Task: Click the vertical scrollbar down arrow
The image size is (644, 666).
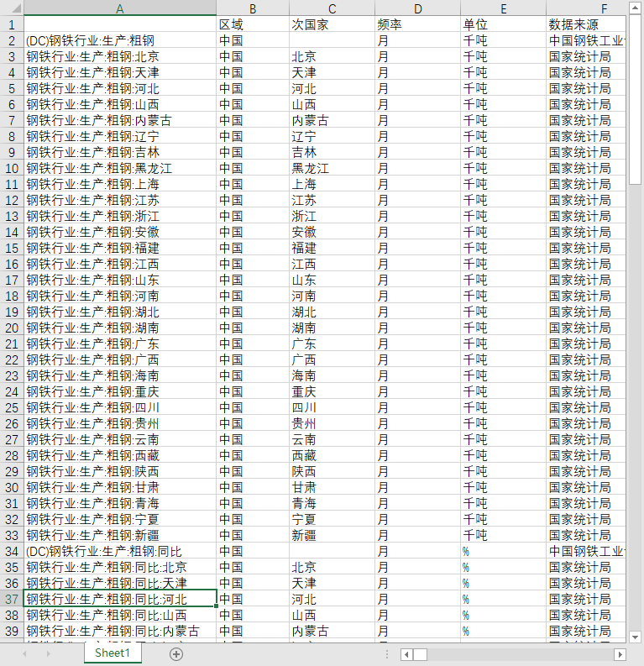Action: [x=635, y=637]
